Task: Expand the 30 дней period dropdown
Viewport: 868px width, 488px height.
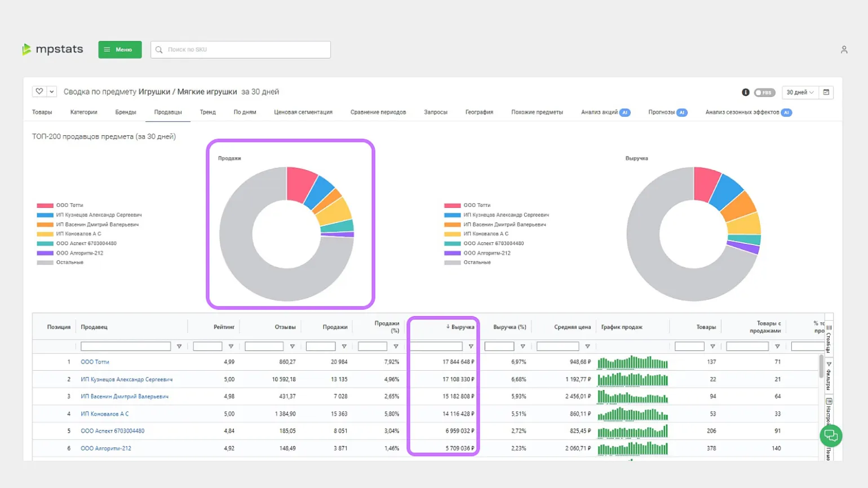Action: [800, 92]
